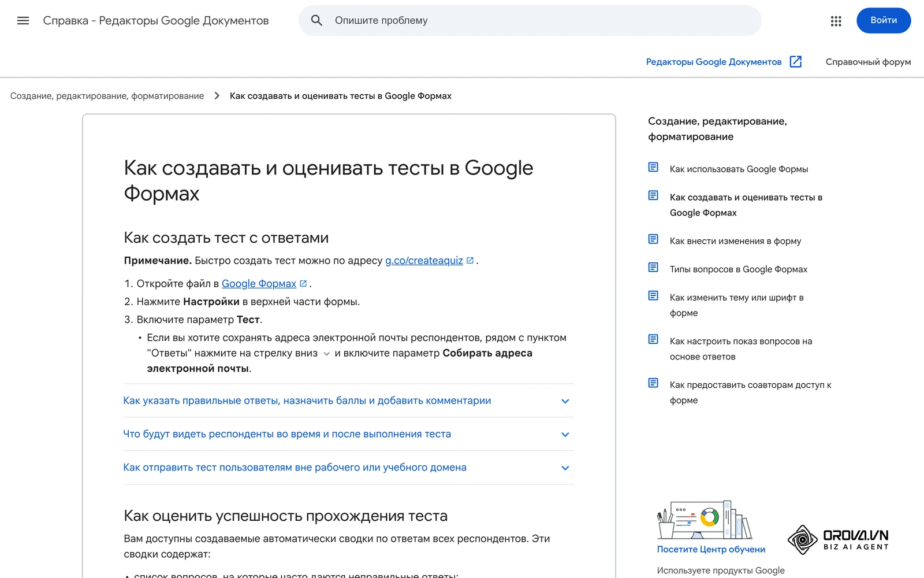Click current breadcrumb Как создавать и оценивать тесты
924x578 pixels.
coord(341,96)
